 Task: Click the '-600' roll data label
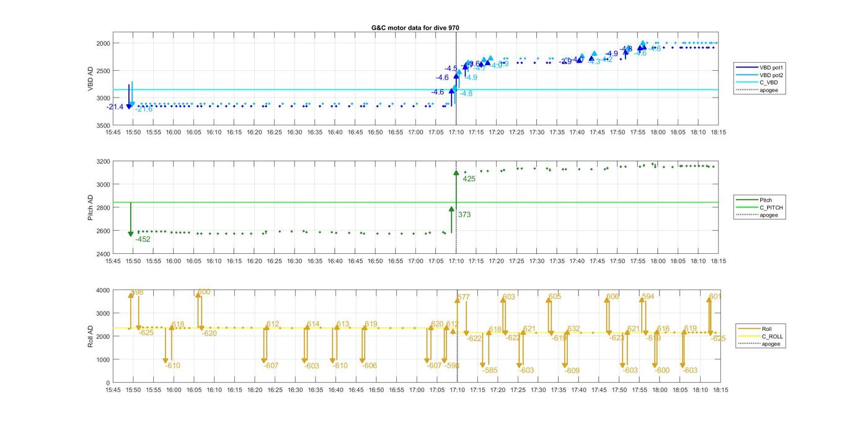tap(662, 370)
